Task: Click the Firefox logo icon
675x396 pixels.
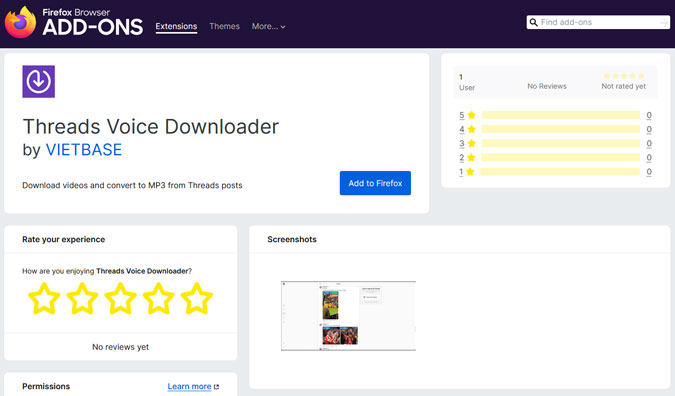Action: tap(20, 23)
